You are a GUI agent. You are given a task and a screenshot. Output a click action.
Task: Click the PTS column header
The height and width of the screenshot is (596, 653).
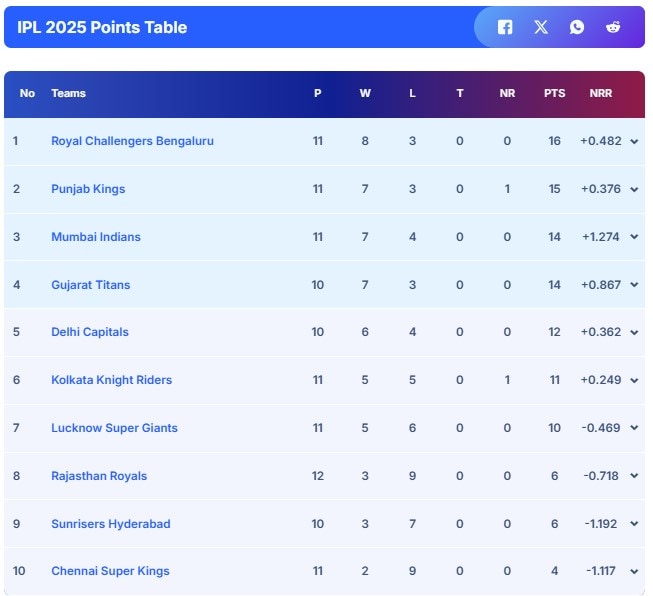click(x=554, y=93)
